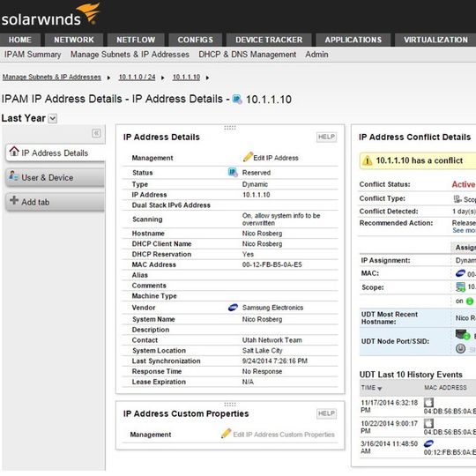Open the CONFIGS menu tab
The image size is (476, 476).
(x=196, y=40)
